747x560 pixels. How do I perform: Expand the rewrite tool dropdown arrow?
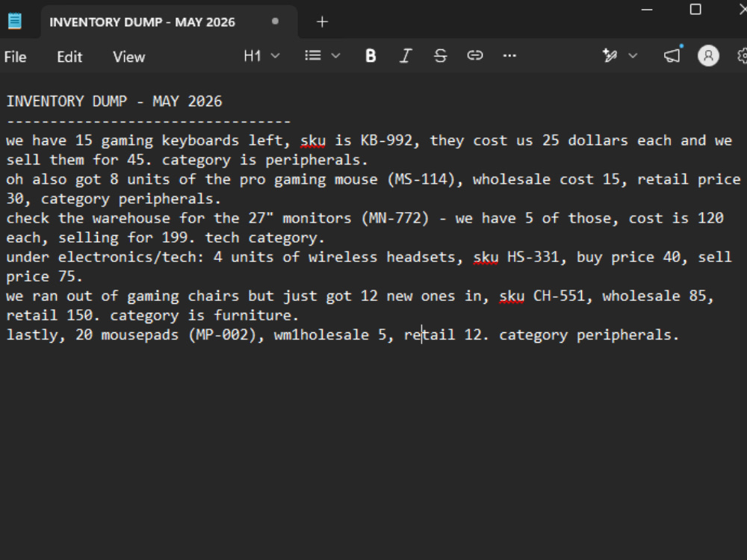(x=633, y=56)
